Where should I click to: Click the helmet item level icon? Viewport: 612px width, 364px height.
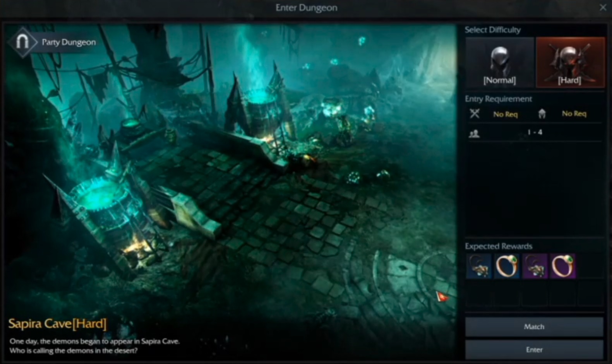(542, 114)
